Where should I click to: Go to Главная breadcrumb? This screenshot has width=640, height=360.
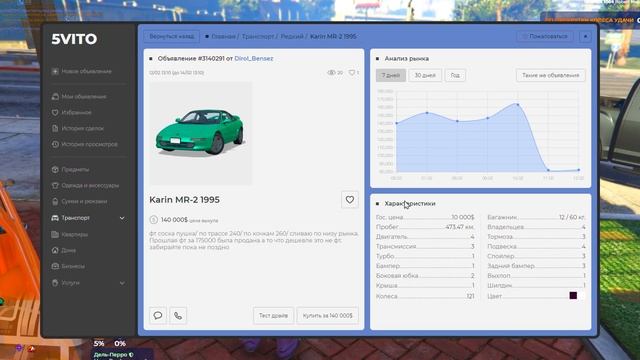(x=223, y=36)
